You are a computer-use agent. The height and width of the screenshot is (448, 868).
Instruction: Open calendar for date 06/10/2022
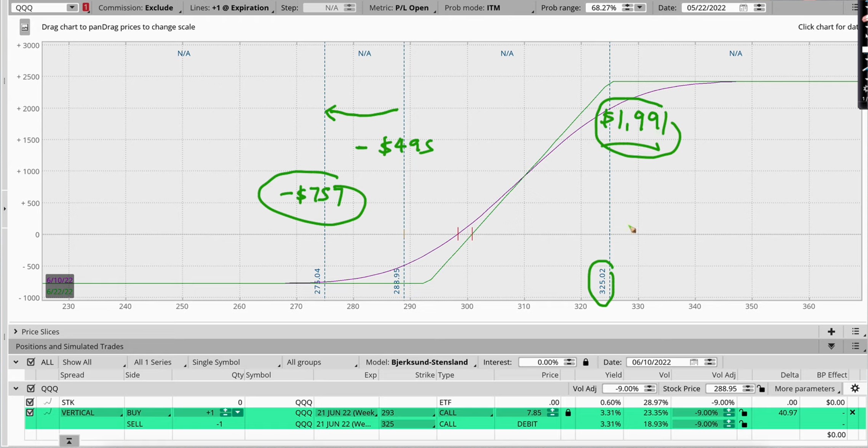point(694,362)
